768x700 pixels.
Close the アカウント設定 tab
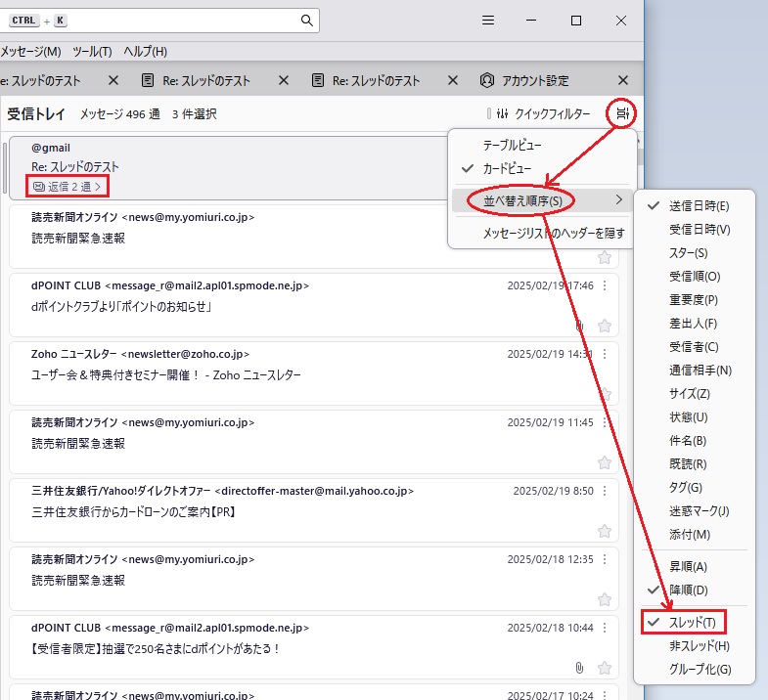[x=623, y=80]
